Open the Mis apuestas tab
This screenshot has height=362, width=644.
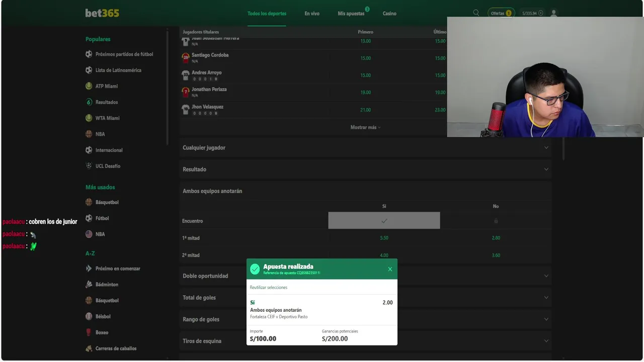(351, 14)
